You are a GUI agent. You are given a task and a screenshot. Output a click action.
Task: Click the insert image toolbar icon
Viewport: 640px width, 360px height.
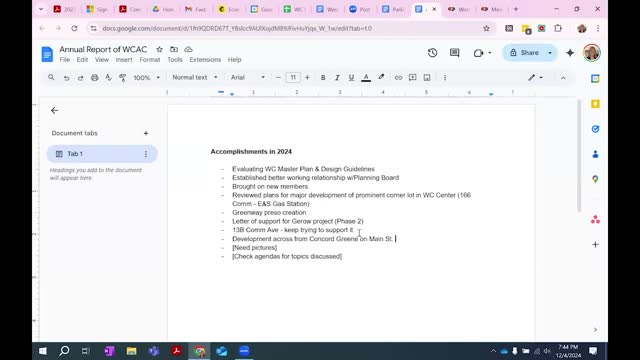point(427,78)
